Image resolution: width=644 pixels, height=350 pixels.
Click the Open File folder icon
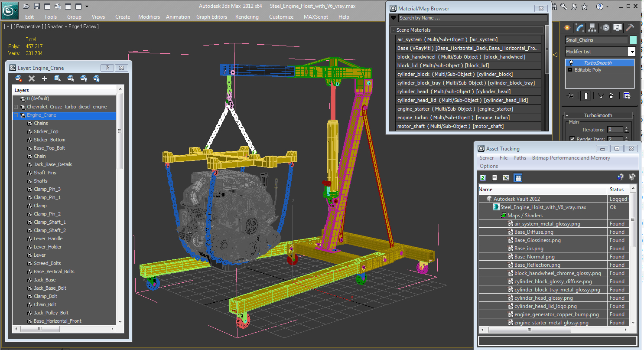26,6
